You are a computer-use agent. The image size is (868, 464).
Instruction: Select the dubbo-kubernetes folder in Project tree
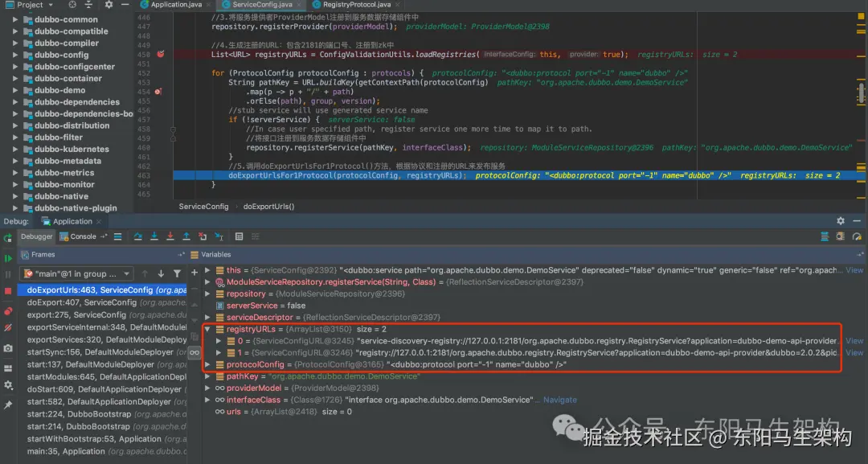(72, 149)
